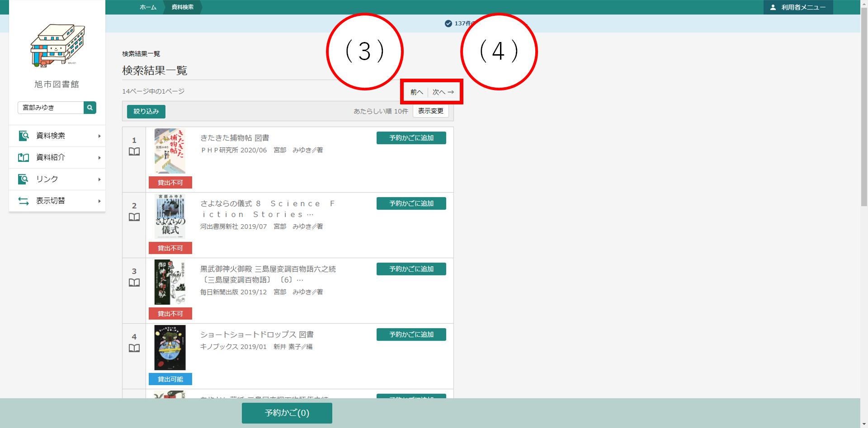Open the 利用者メニュー dropdown
Screen dimensions: 868x428
click(x=798, y=7)
